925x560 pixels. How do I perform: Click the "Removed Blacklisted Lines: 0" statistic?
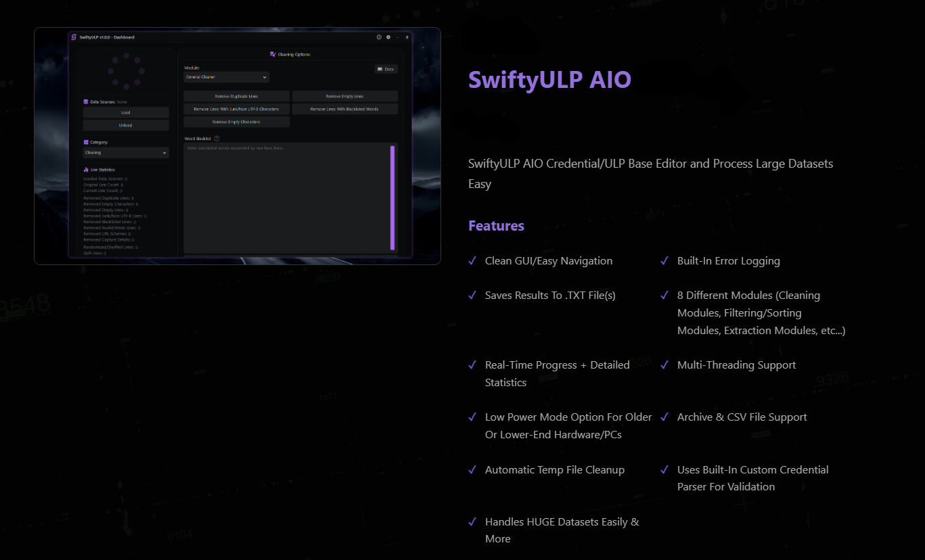pos(109,222)
